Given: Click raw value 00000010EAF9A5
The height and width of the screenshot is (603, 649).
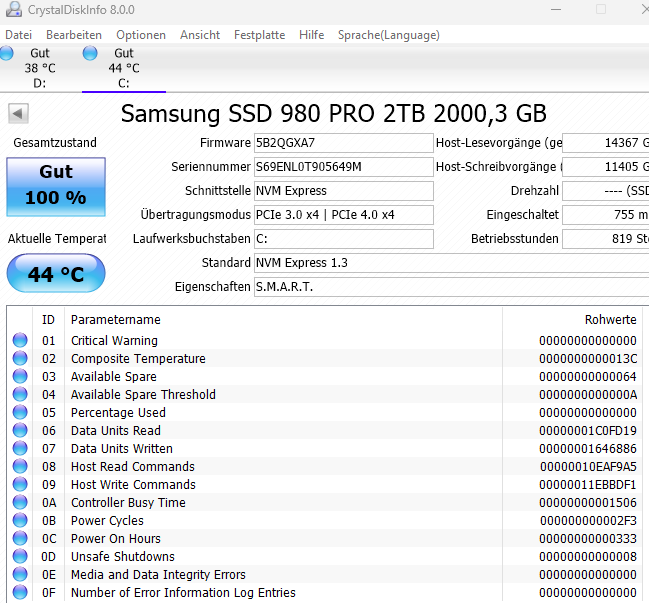Looking at the screenshot, I should click(x=588, y=466).
